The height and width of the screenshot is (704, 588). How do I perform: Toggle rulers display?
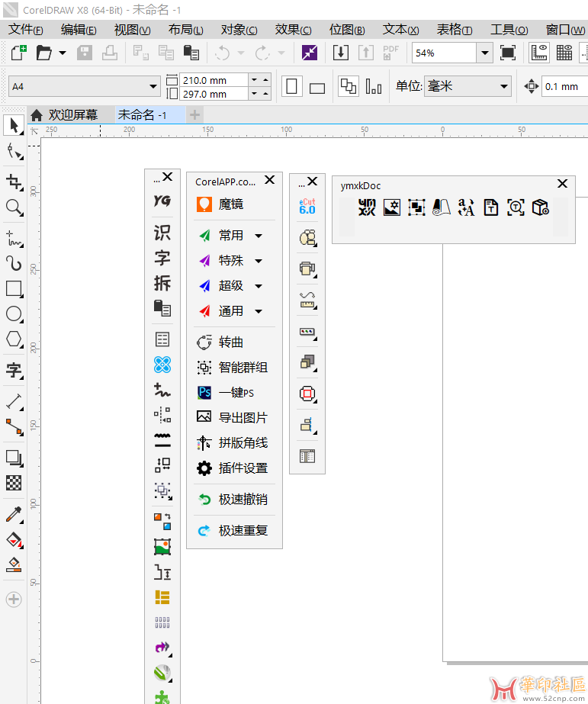(x=538, y=53)
